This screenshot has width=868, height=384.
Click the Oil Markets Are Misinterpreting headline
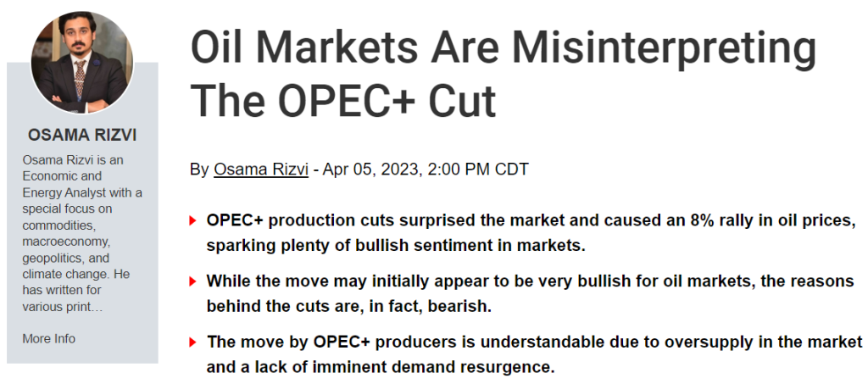(x=503, y=50)
